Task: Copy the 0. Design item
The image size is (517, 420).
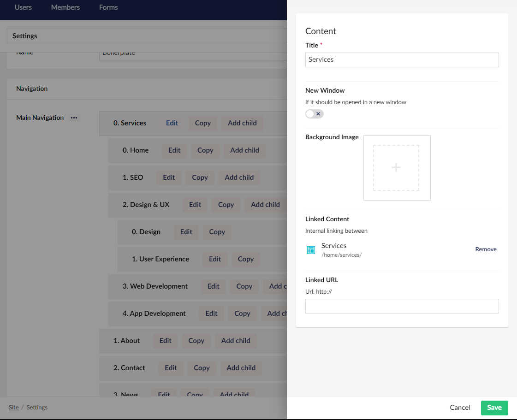Action: [x=217, y=232]
